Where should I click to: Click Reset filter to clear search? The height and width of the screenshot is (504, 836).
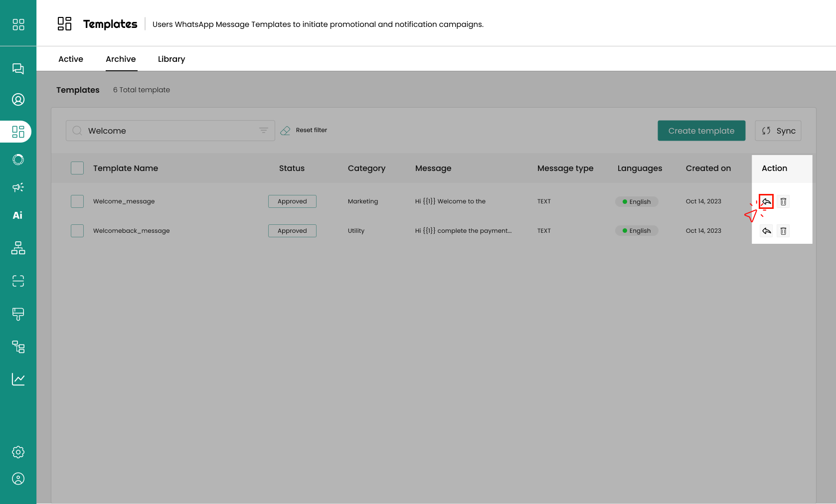coord(304,130)
